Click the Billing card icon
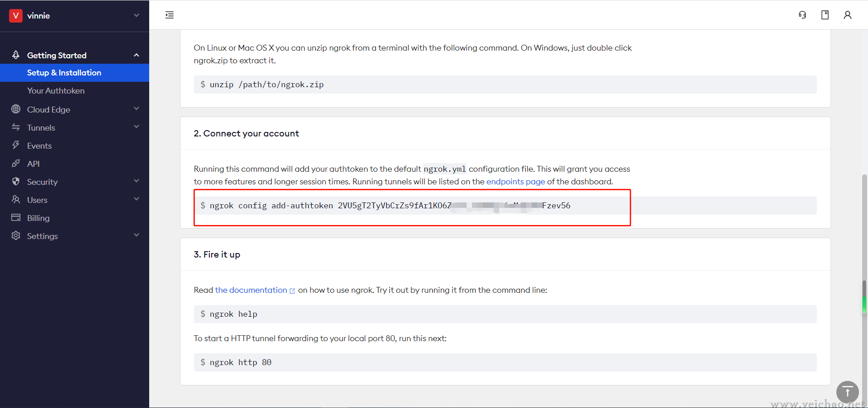Viewport: 868px width, 408px height. point(16,217)
